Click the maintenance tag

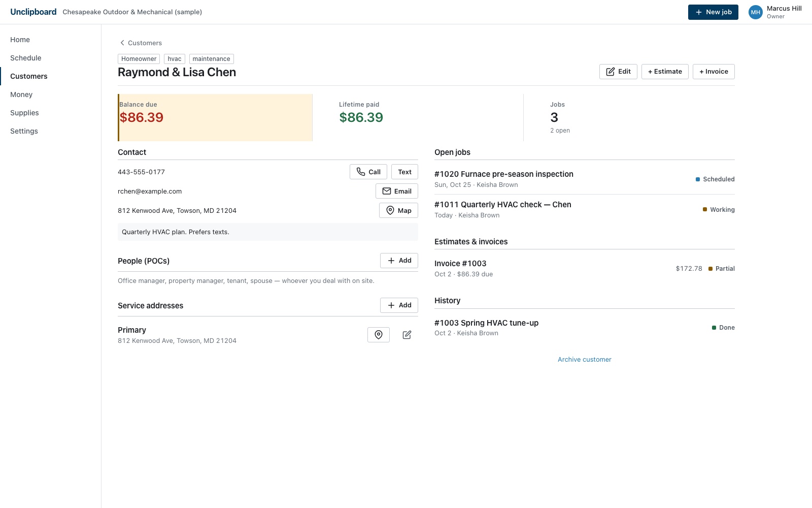pos(211,59)
